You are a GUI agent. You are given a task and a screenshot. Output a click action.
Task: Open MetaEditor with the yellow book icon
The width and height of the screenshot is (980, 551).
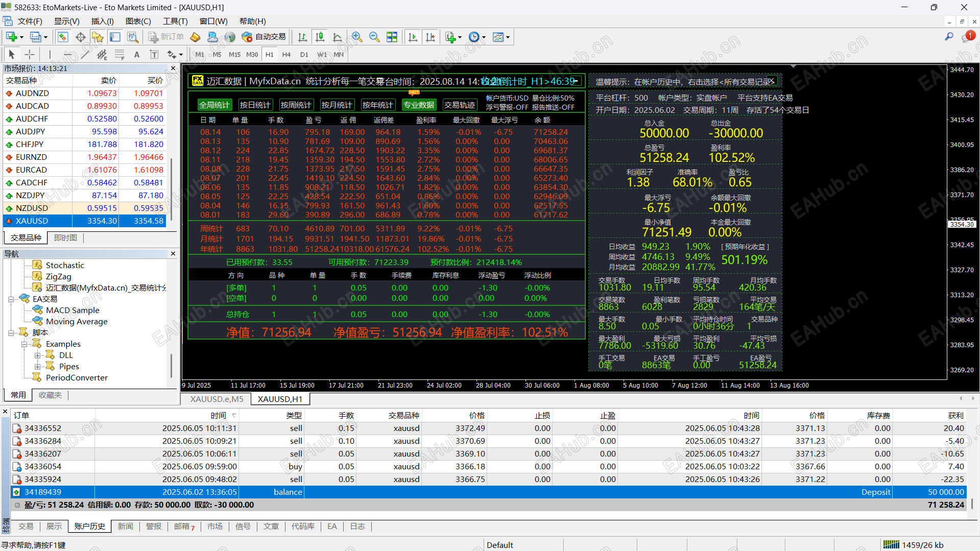coord(195,37)
